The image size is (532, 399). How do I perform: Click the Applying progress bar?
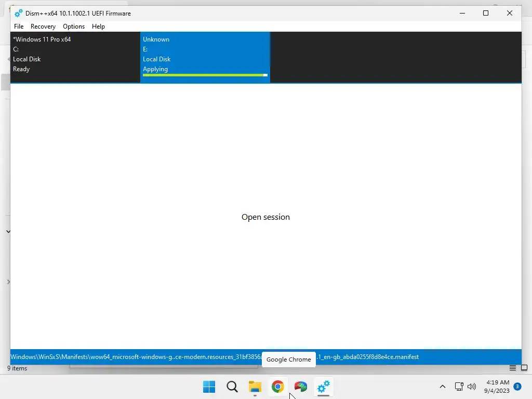pyautogui.click(x=205, y=75)
